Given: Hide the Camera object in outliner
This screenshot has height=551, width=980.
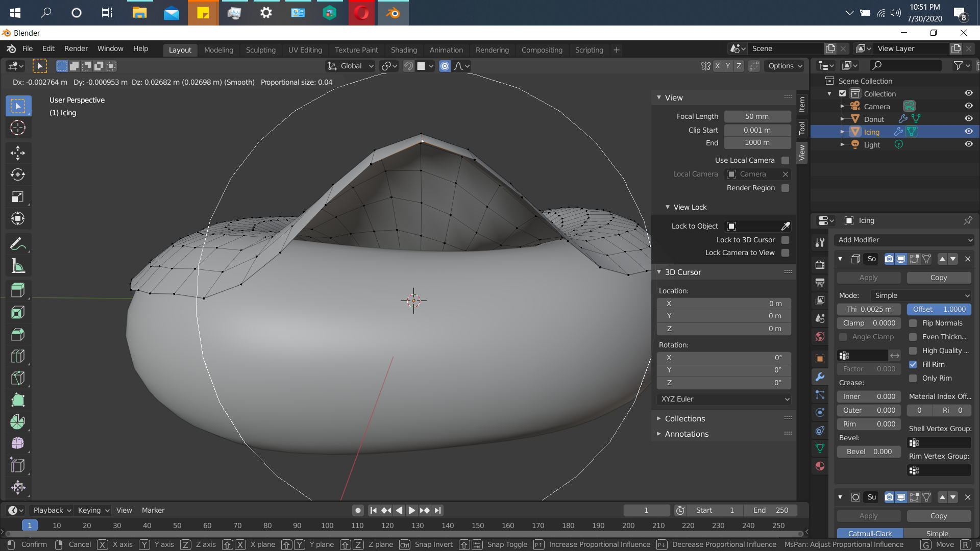Looking at the screenshot, I should pos(969,106).
